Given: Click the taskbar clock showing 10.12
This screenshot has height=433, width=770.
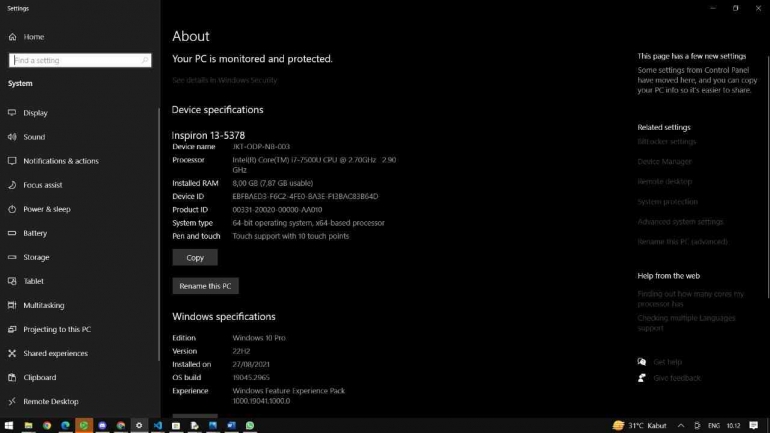Looking at the screenshot, I should pos(733,426).
